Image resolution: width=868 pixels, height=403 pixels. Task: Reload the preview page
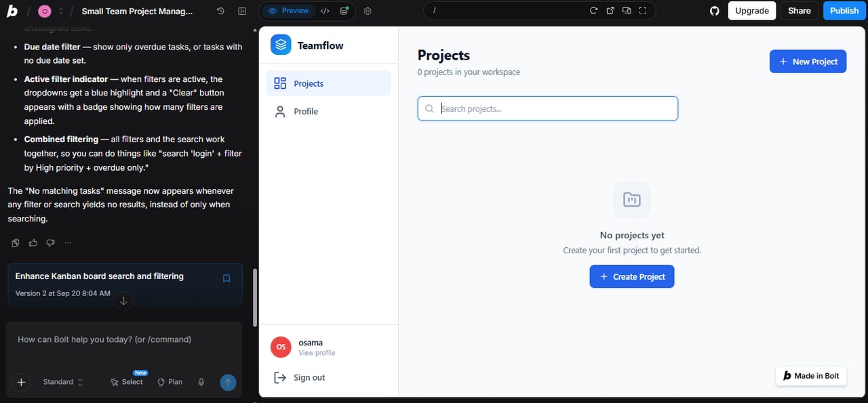(593, 11)
